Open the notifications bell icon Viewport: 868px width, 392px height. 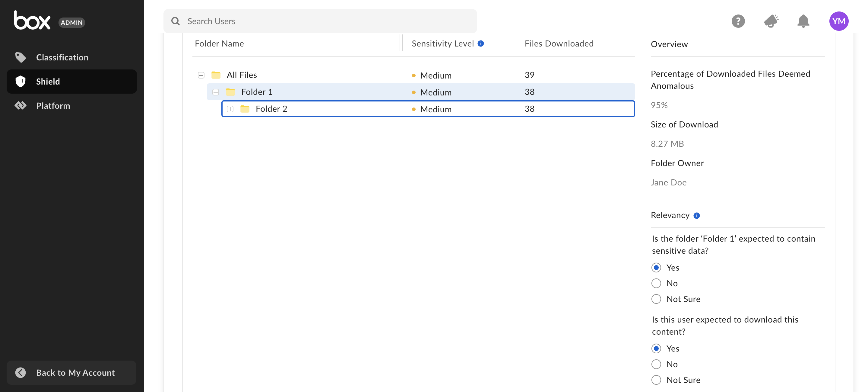[803, 21]
